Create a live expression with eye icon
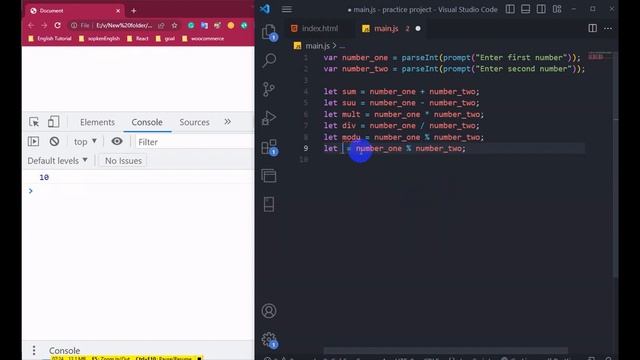 [117, 141]
